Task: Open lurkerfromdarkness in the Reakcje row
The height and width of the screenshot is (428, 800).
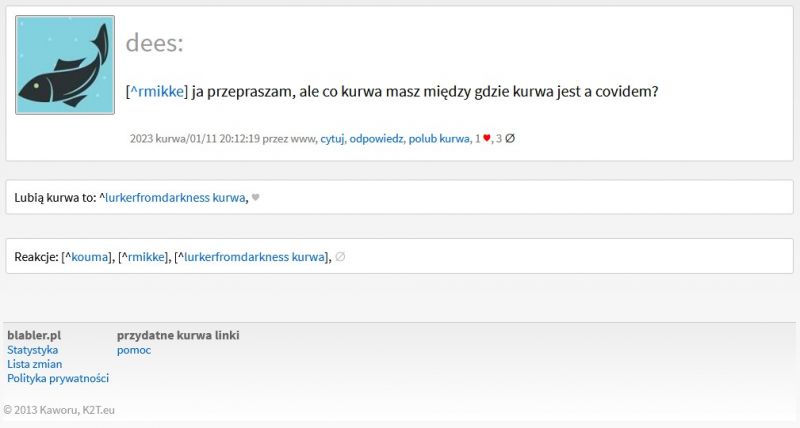Action: click(x=254, y=257)
